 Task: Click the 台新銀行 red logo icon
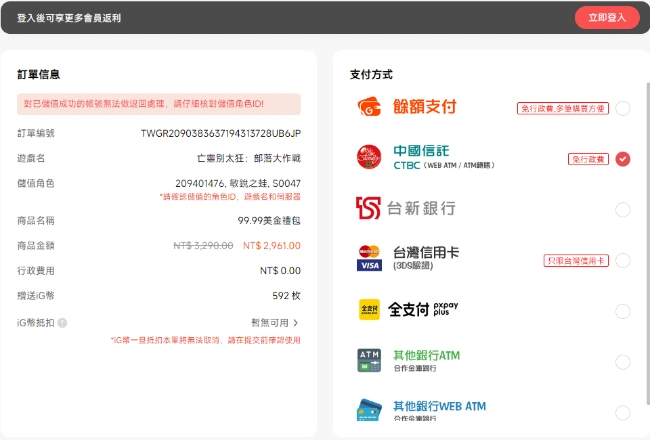pyautogui.click(x=368, y=208)
